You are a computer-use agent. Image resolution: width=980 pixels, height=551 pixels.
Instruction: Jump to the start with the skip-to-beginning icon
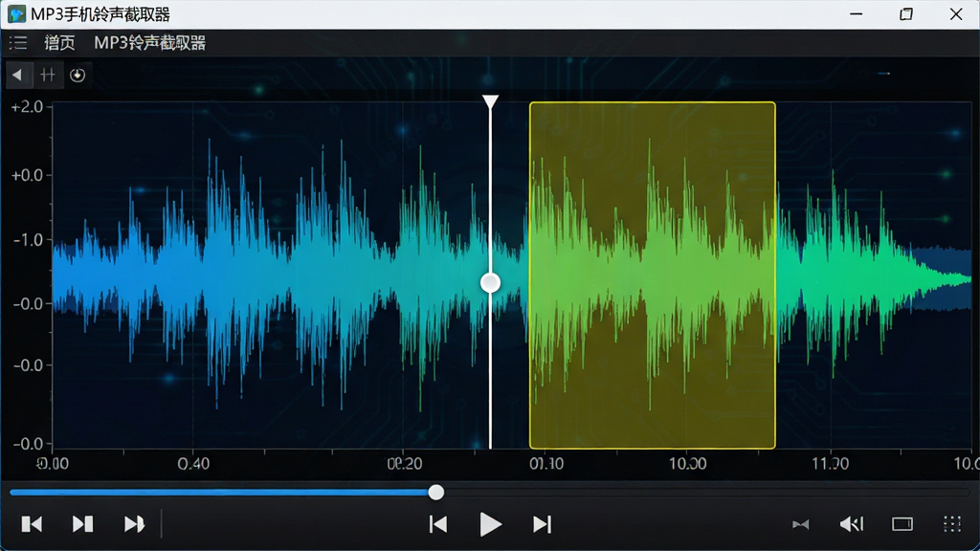click(32, 524)
